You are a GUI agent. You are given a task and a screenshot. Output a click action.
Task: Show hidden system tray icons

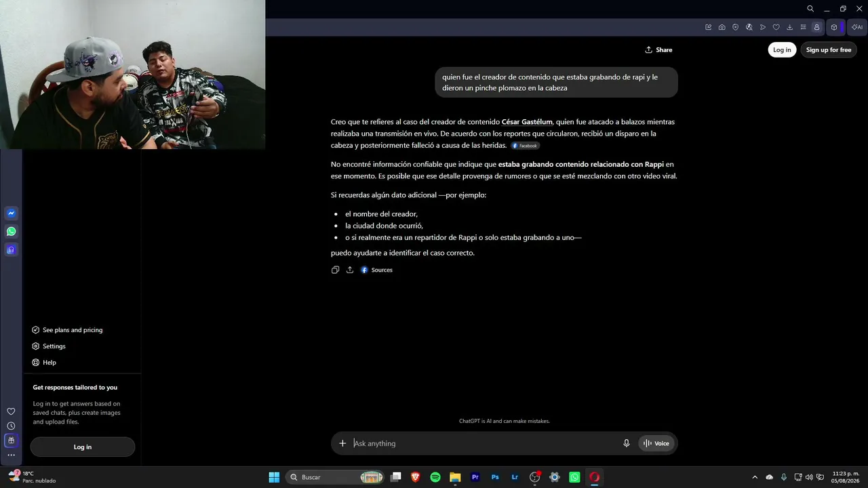755,477
